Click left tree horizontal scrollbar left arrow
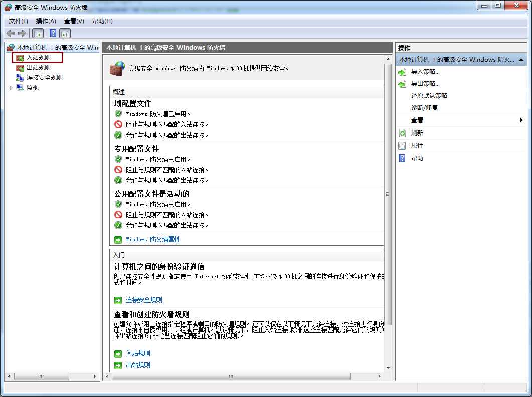This screenshot has height=397, width=532. pos(9,376)
